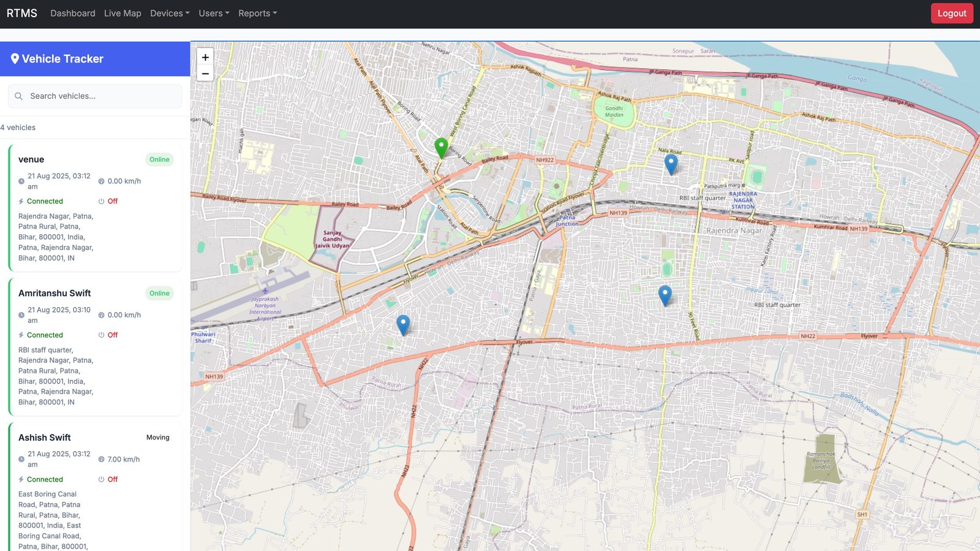Select the blue marker above 90 Feet Road

pos(665,295)
